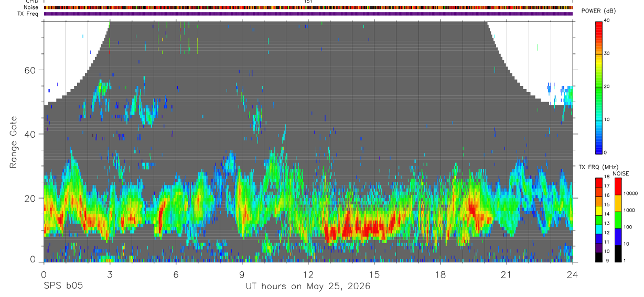Click the TX Freq strip label
Screen dimensions: 644x297
click(28, 14)
